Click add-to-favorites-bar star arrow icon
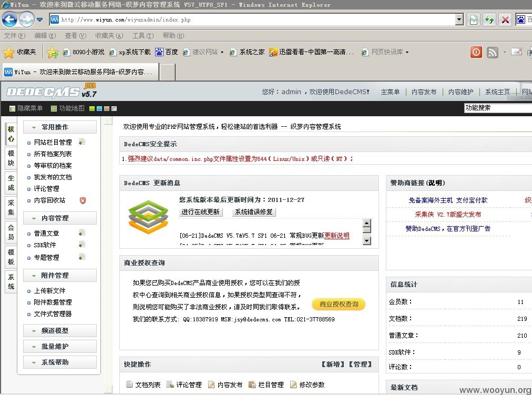Viewport: 532px width, 395px height. click(x=52, y=52)
